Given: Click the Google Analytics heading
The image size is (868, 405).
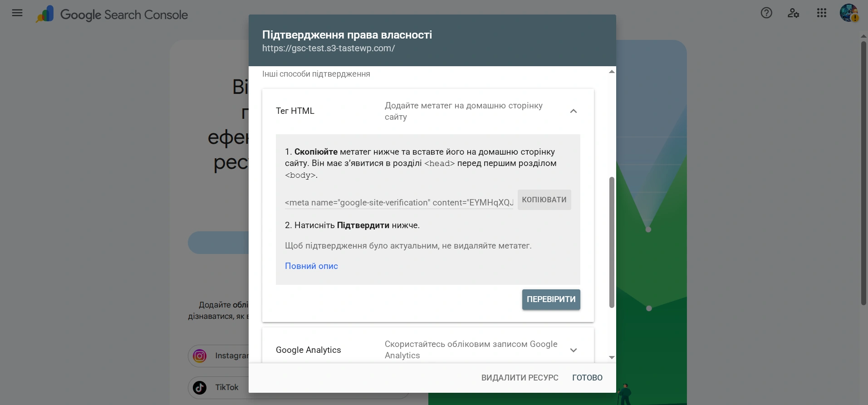Looking at the screenshot, I should coord(309,350).
